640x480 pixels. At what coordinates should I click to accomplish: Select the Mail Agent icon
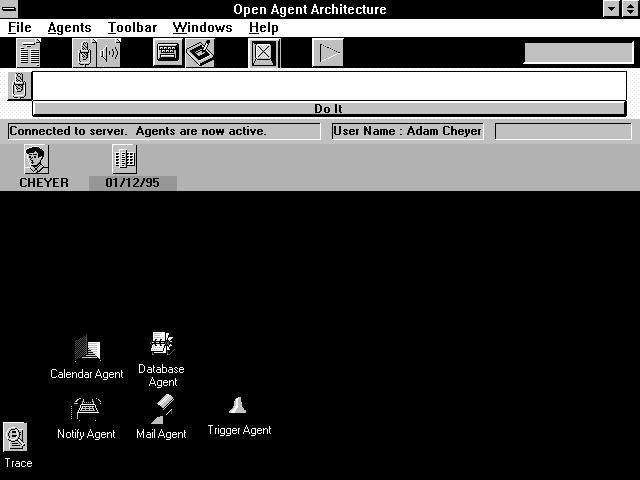[x=162, y=409]
